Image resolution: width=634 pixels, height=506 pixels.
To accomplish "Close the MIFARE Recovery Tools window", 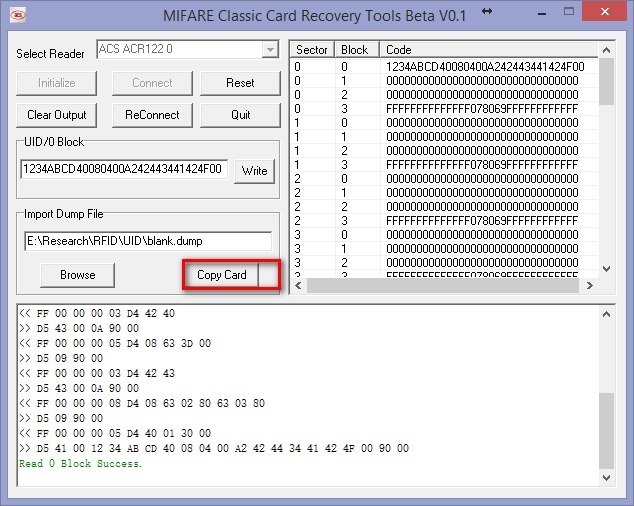I will click(x=604, y=11).
